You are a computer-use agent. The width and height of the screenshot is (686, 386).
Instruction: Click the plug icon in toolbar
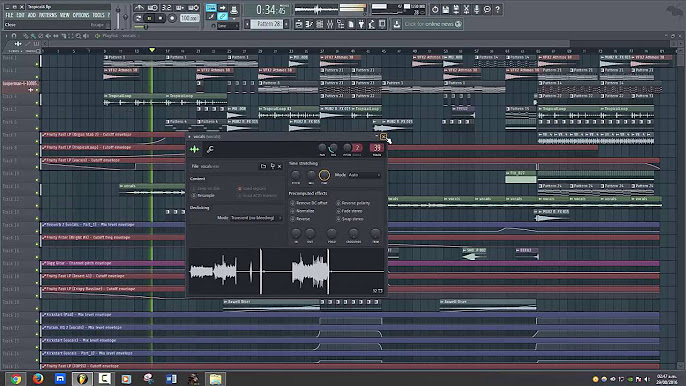point(361,25)
